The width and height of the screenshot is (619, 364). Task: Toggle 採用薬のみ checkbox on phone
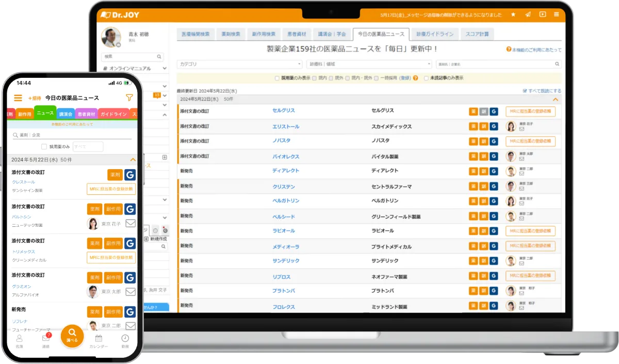[44, 146]
